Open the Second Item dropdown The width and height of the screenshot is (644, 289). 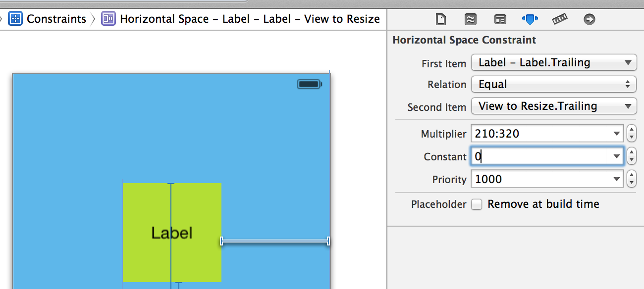pos(553,106)
